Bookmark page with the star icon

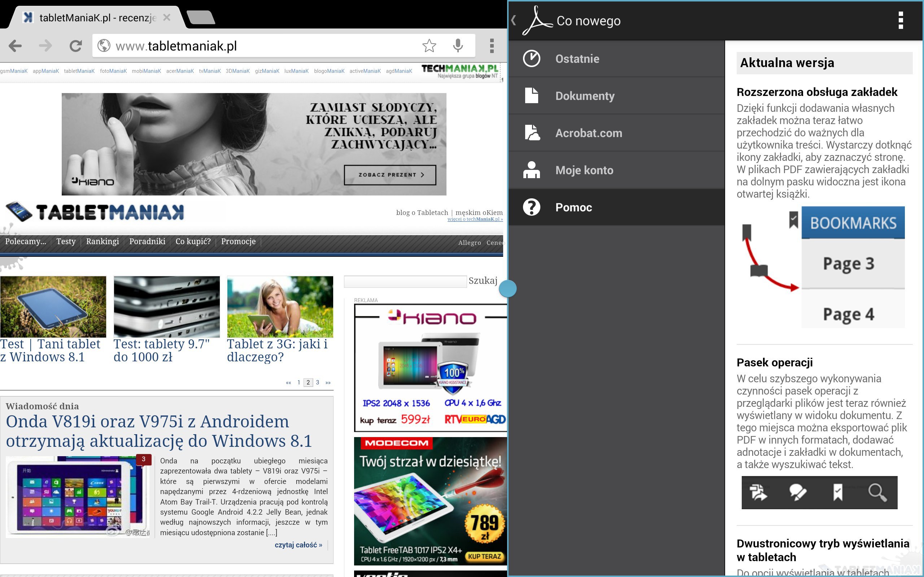point(429,46)
